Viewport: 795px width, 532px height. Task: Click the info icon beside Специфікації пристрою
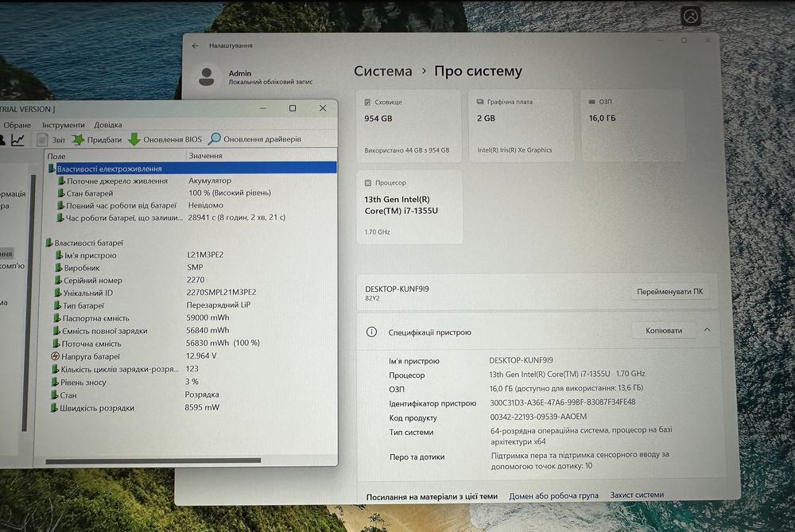pyautogui.click(x=371, y=332)
